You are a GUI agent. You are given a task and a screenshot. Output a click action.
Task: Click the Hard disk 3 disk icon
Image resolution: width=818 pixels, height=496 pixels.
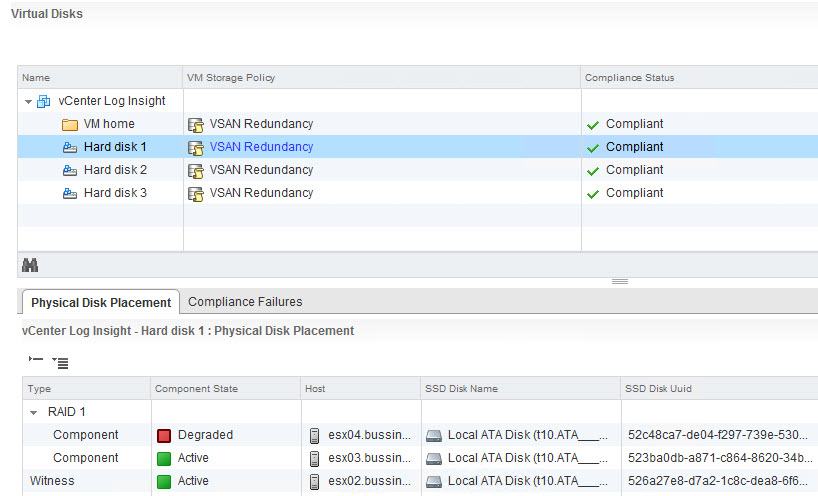coord(70,193)
